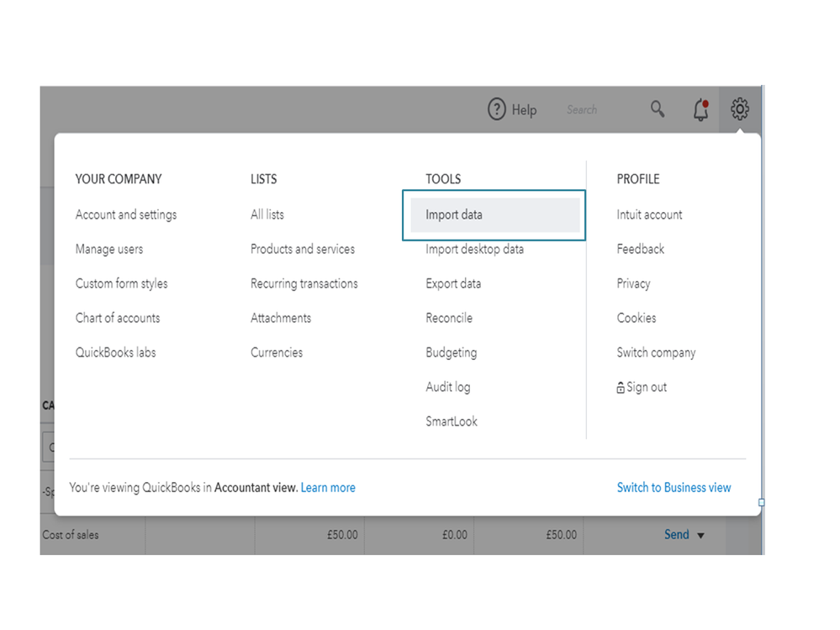The width and height of the screenshot is (840, 630).
Task: Expand the dropdown arrow beside Send
Action: [700, 535]
